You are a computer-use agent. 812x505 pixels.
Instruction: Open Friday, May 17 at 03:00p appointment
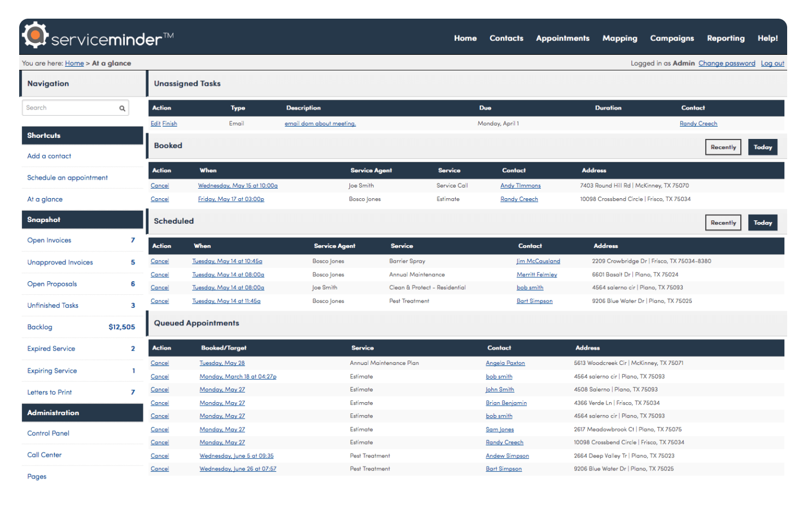coord(231,199)
